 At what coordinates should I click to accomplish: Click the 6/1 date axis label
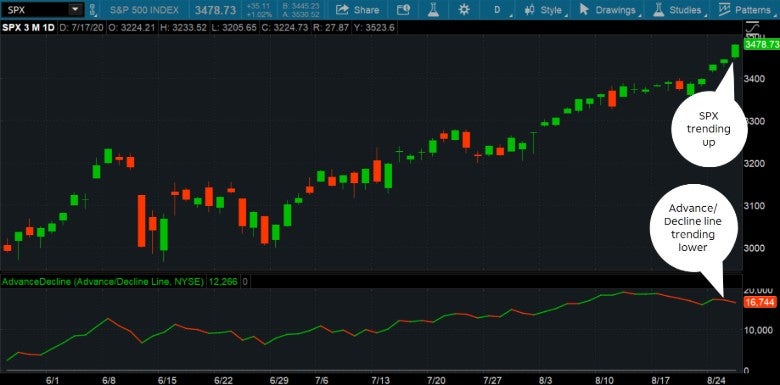[53, 380]
